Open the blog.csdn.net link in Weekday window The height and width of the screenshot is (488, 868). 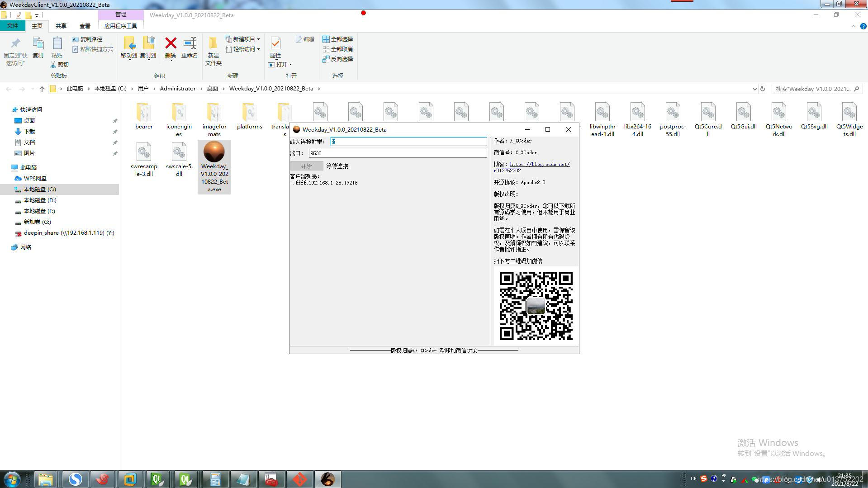point(532,167)
